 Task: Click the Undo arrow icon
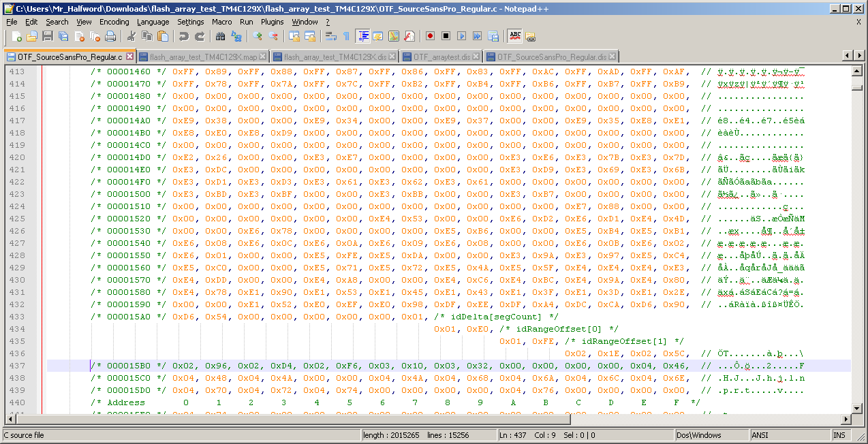184,36
